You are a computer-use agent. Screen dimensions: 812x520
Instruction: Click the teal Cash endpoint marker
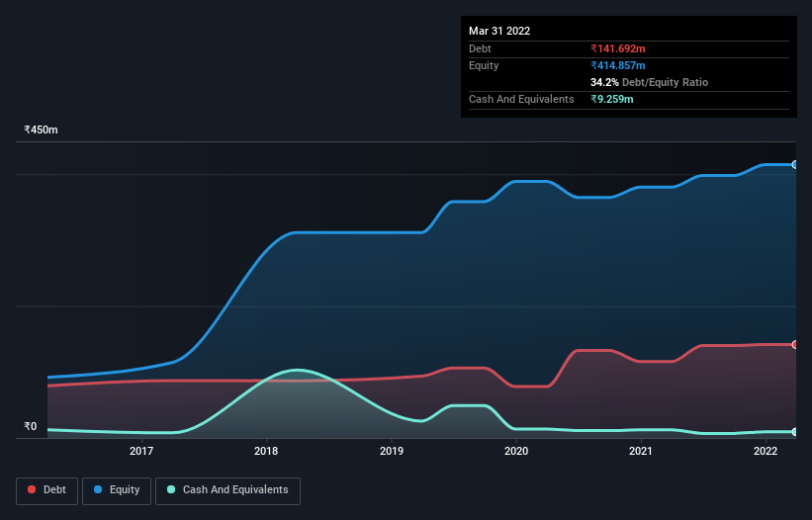pyautogui.click(x=795, y=432)
